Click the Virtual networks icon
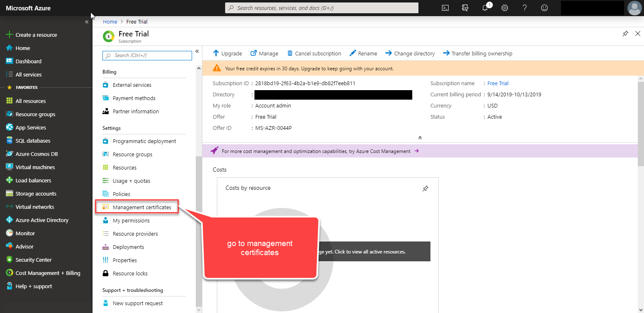644x313 pixels. pos(9,207)
